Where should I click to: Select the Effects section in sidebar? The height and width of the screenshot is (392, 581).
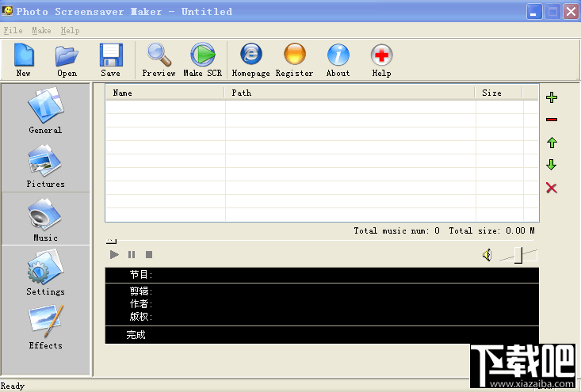(45, 327)
